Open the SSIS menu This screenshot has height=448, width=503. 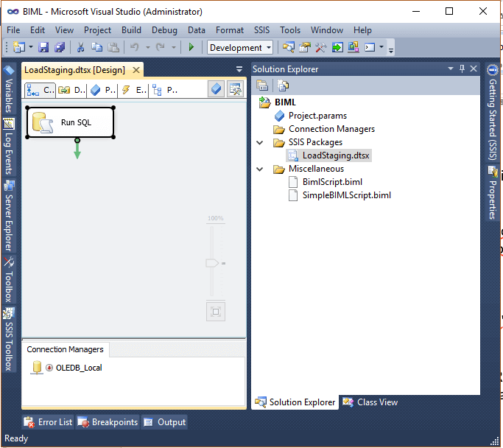(261, 30)
